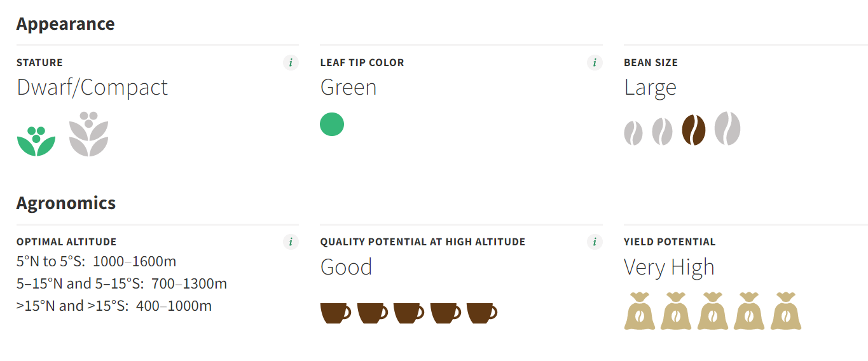
Task: Click the gray tall plant stature icon
Action: click(x=89, y=134)
